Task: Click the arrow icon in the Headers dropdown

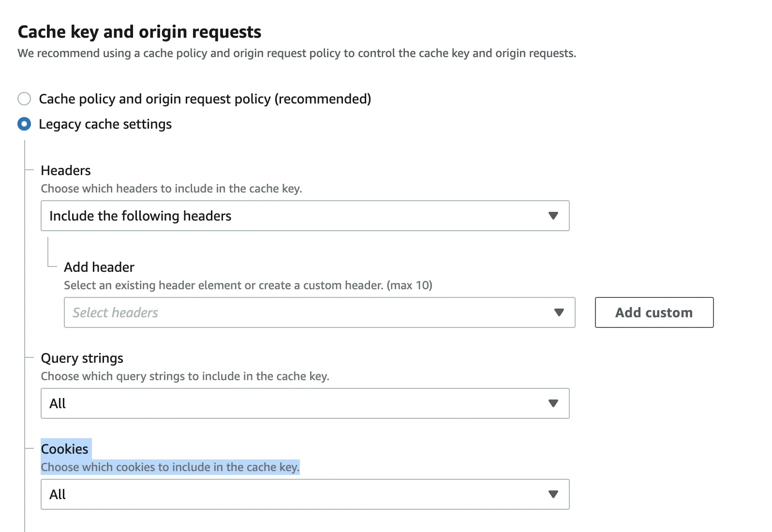Action: coord(553,216)
